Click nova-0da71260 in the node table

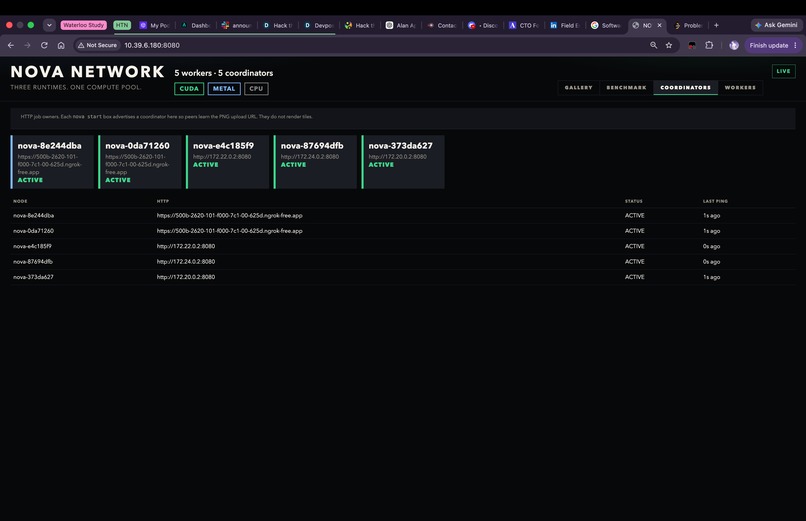33,231
